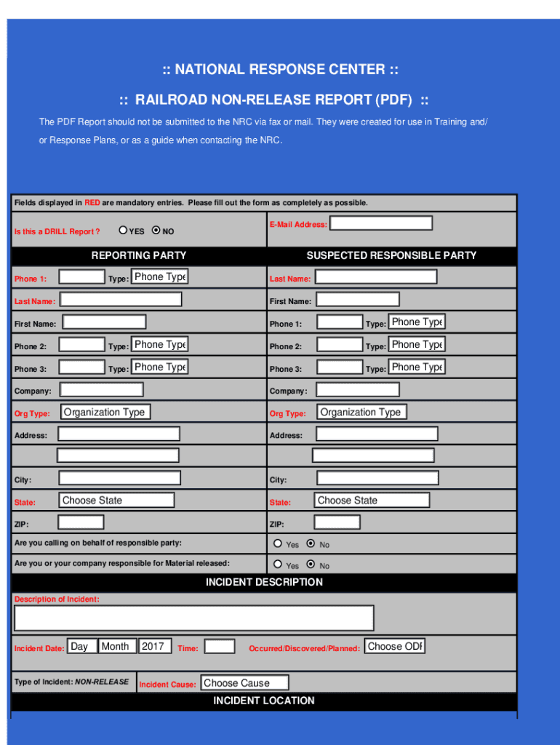Choose Yes for calling on behalf of responsible party
The width and height of the screenshot is (560, 745).
278,543
